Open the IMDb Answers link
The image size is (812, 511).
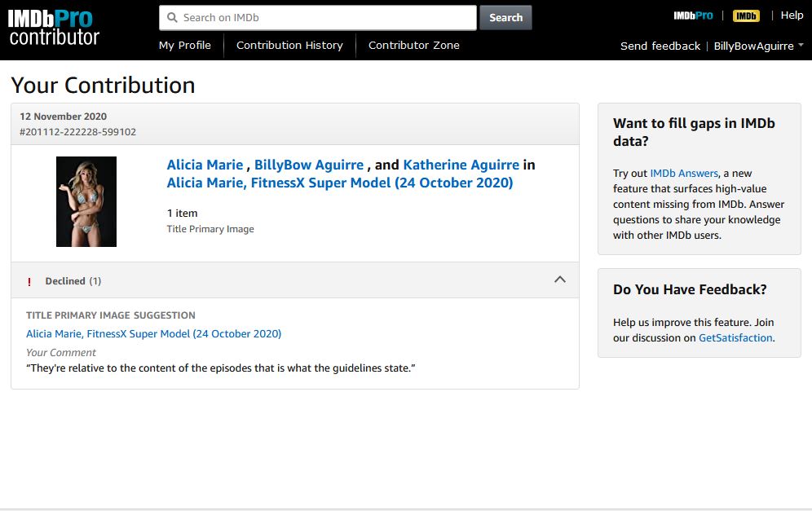[684, 174]
